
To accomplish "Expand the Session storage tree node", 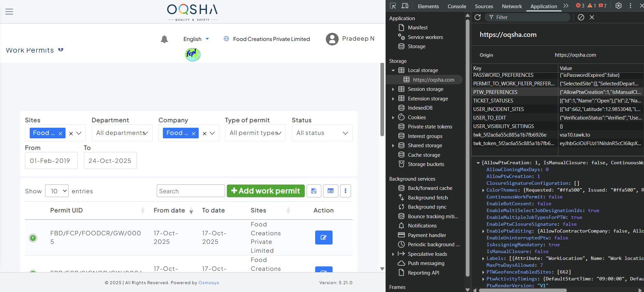I will [393, 89].
